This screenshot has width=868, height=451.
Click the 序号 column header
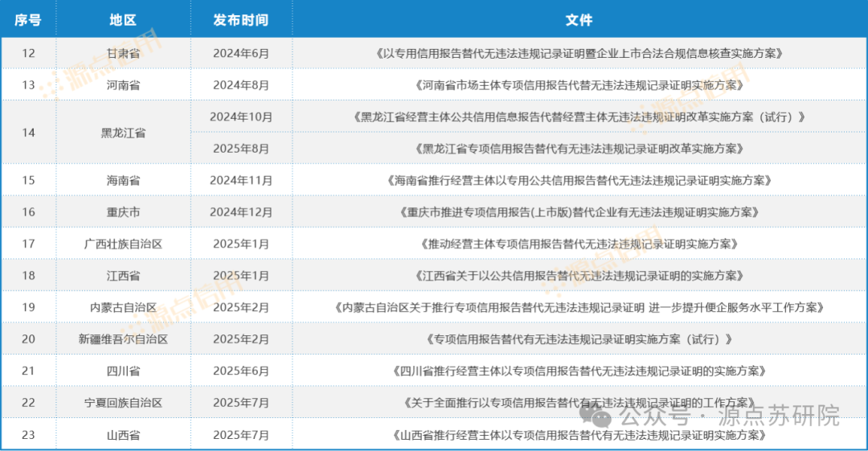click(27, 20)
